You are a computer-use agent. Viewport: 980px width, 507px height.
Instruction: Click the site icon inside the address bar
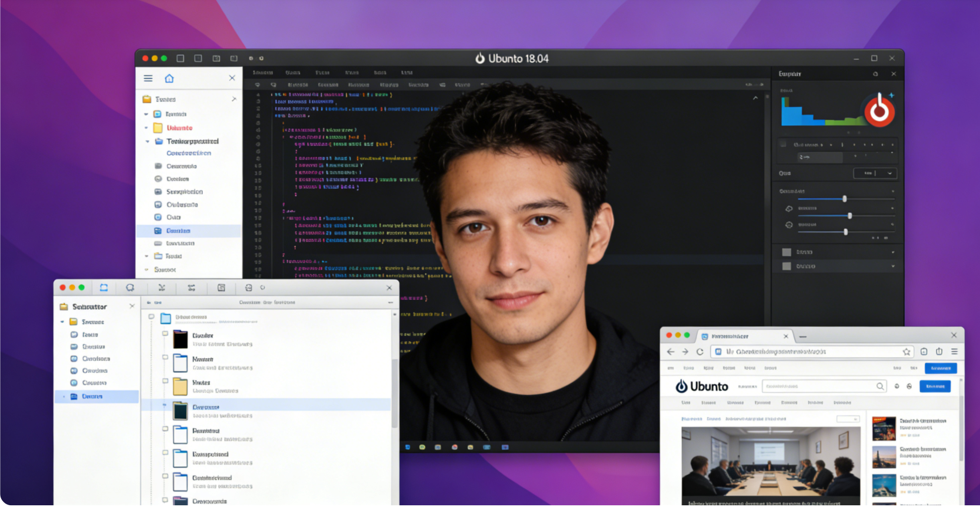(718, 352)
